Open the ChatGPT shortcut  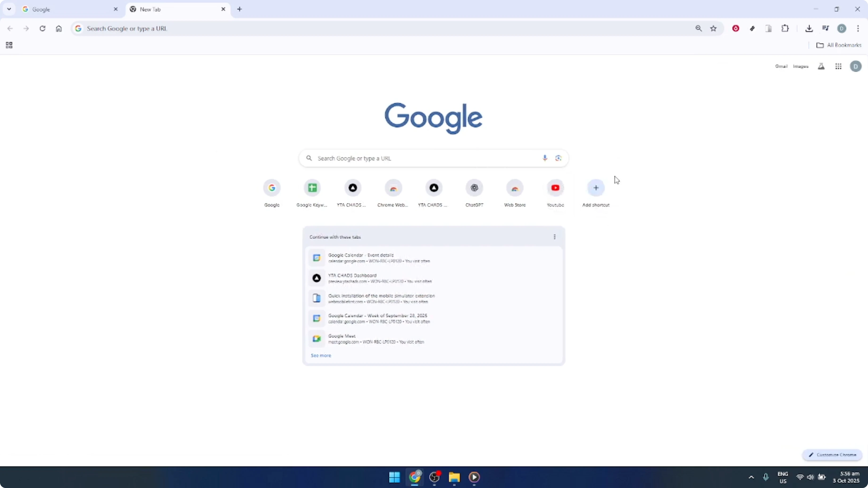point(474,188)
